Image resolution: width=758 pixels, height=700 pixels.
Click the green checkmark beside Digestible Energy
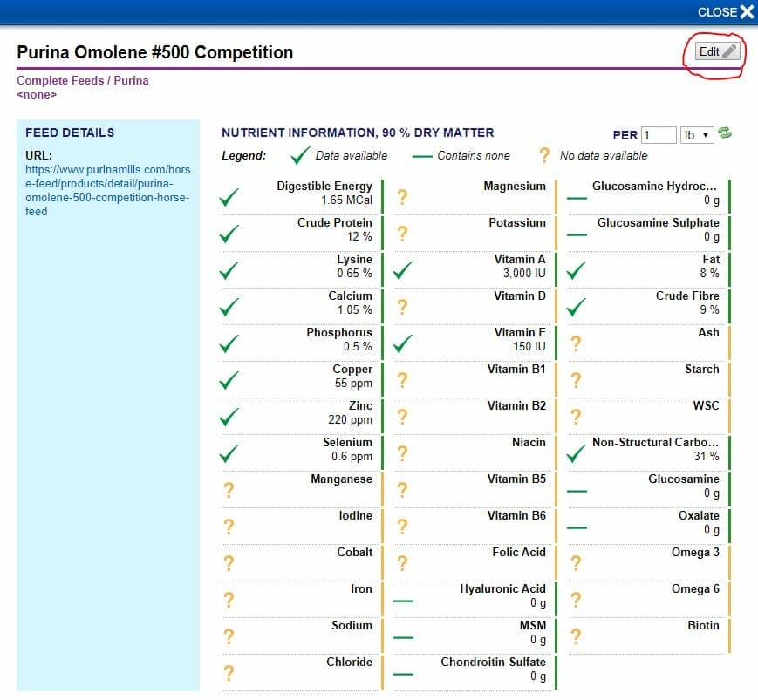tap(229, 198)
